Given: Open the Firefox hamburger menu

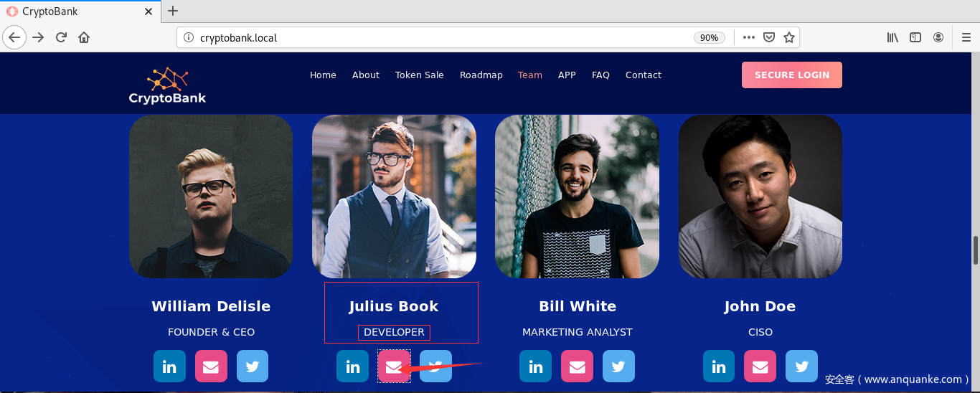Looking at the screenshot, I should click(966, 37).
